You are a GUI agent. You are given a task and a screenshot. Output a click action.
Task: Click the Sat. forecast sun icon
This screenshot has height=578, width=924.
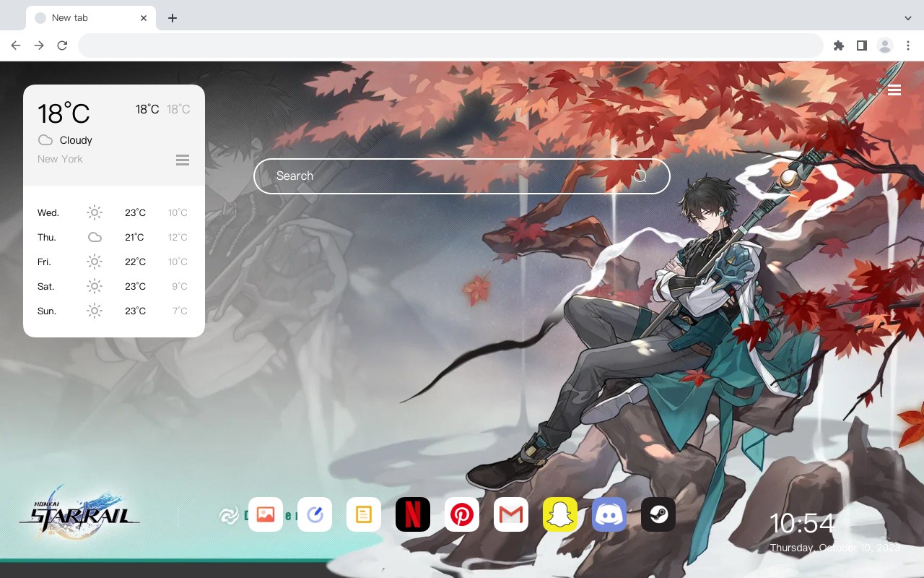point(95,286)
